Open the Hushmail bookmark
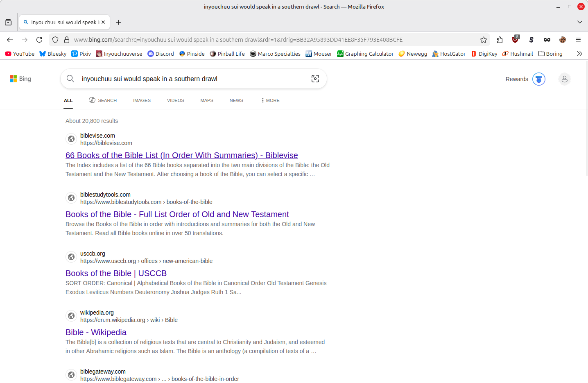This screenshot has width=588, height=383. click(x=518, y=54)
